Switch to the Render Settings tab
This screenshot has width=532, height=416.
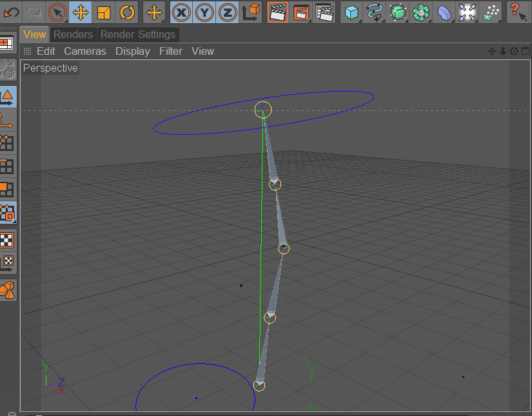(138, 34)
